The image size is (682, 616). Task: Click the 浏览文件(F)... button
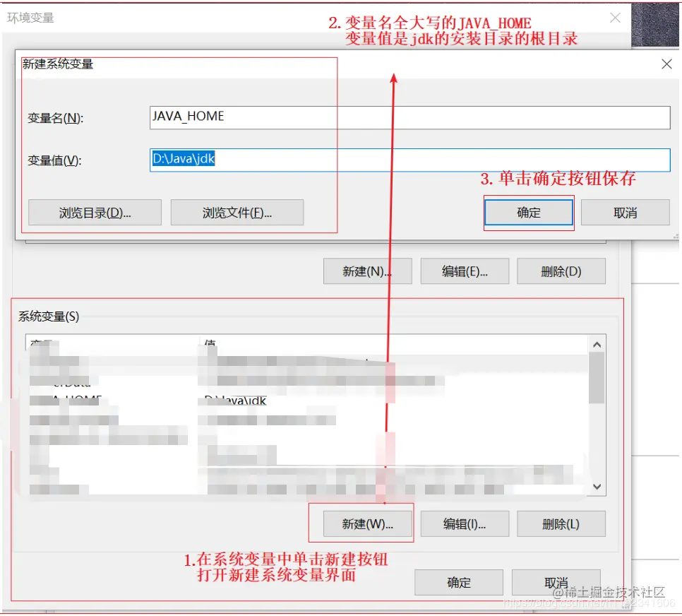pyautogui.click(x=237, y=212)
